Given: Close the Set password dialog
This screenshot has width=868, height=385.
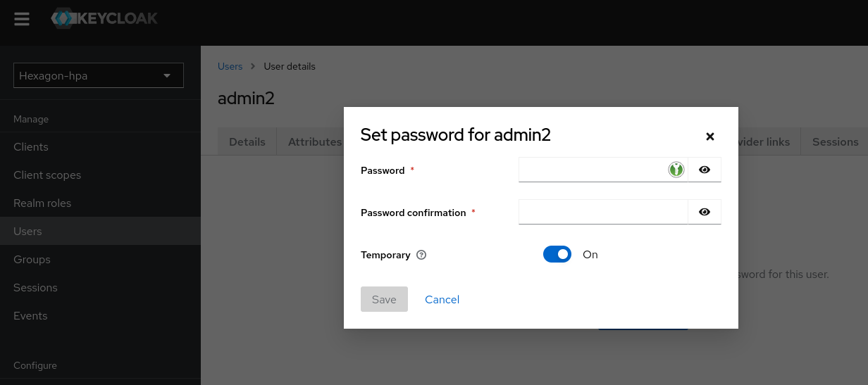Looking at the screenshot, I should 710,137.
